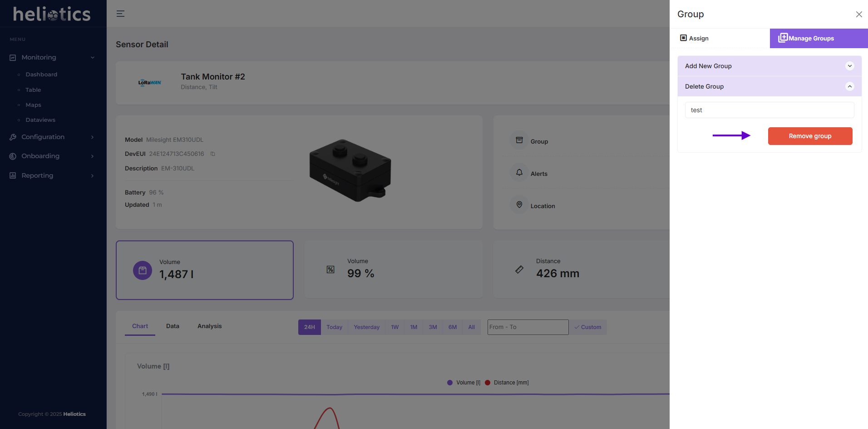
Task: Select the DevEUI 24E124713C450616 text
Action: point(177,154)
